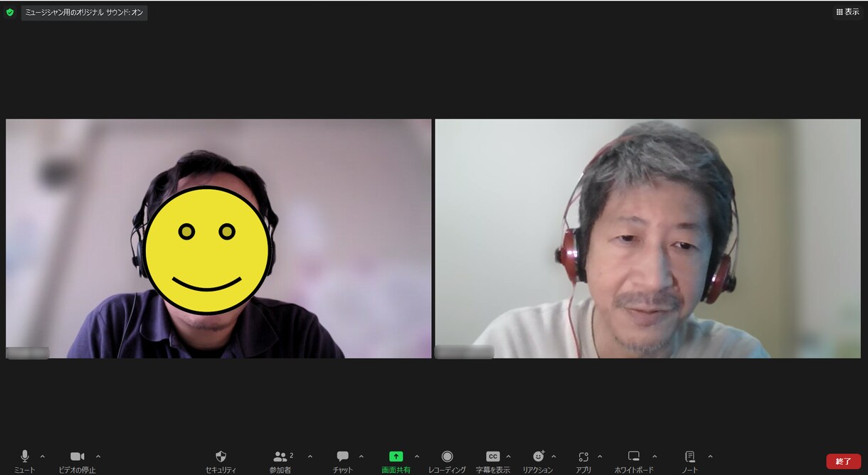
Task: Expand chevron next to ホワイトボード
Action: point(655,457)
